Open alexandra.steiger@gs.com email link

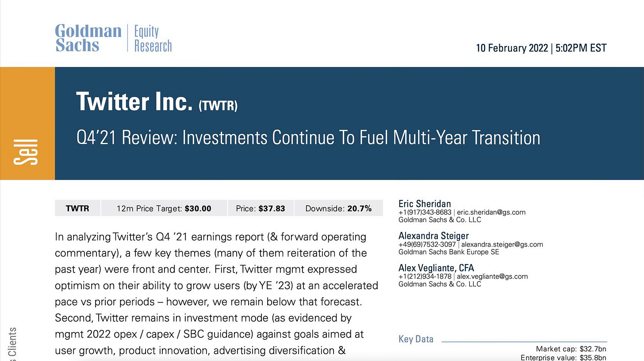pyautogui.click(x=502, y=244)
